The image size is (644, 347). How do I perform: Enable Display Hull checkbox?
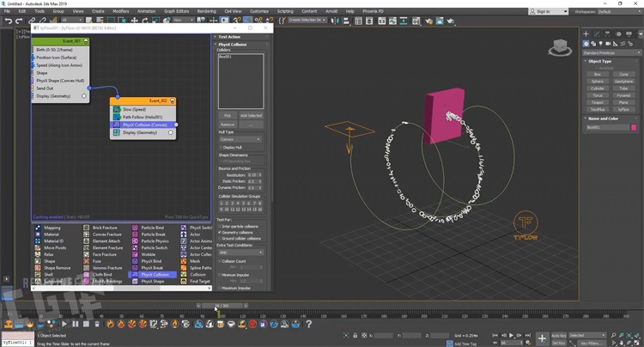point(221,147)
